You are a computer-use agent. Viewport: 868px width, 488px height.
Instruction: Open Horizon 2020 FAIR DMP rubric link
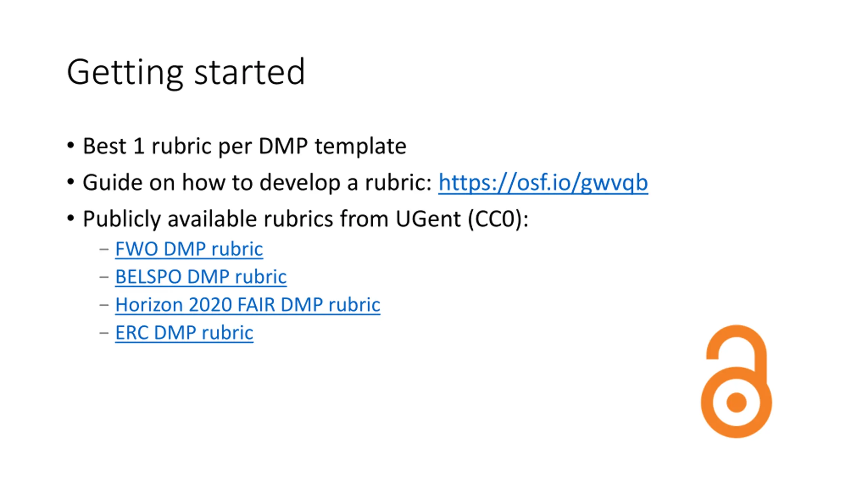248,305
